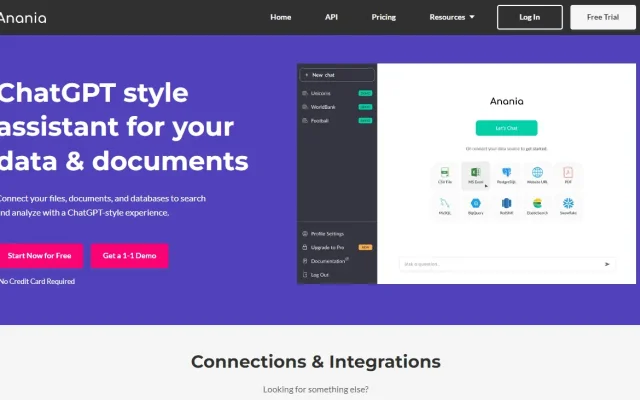Click the Documentation page icon
The height and width of the screenshot is (400, 640).
tap(304, 261)
